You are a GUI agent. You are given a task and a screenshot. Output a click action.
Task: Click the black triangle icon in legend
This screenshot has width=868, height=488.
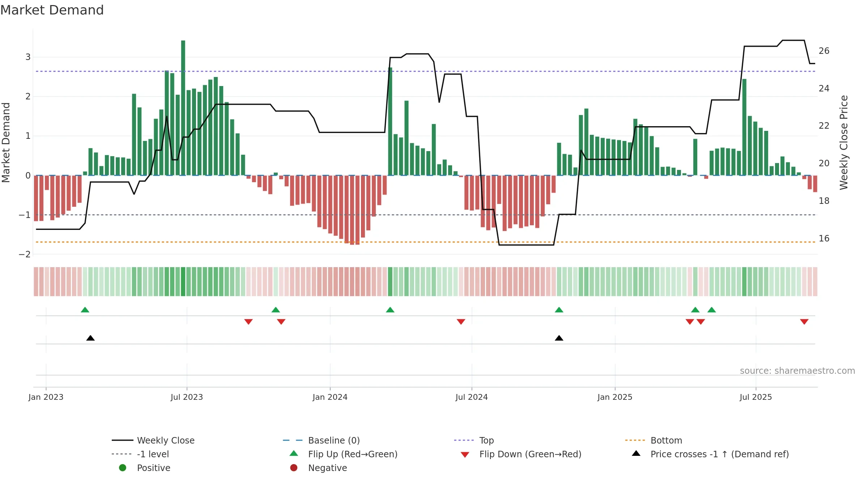636,453
